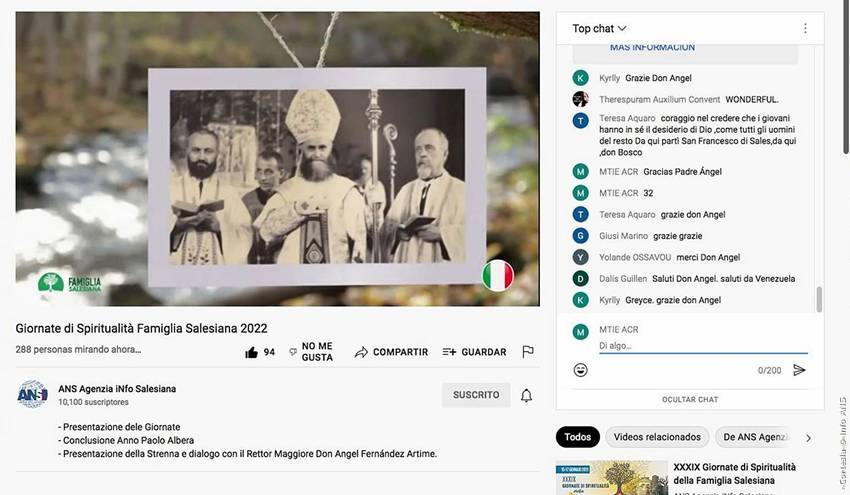Click Dalis Guillen avatar in chat
The image size is (850, 495).
coord(581,279)
